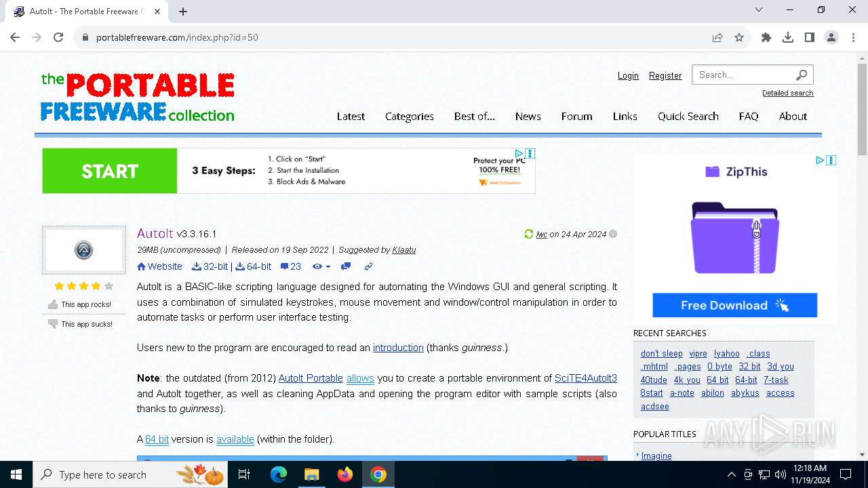Click the info icon after 24 Apr 2024
The height and width of the screenshot is (488, 868).
click(x=613, y=234)
